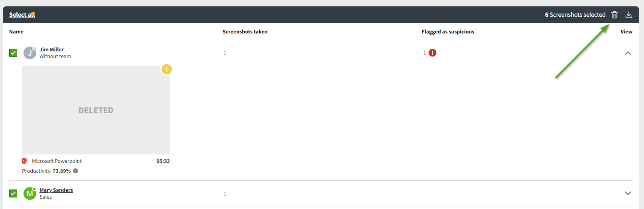Click Mary Sanders' green avatar

tap(30, 193)
